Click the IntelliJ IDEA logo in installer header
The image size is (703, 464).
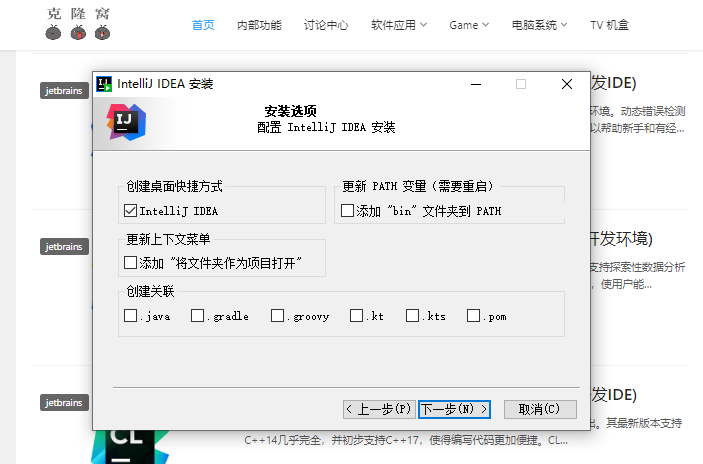126,122
